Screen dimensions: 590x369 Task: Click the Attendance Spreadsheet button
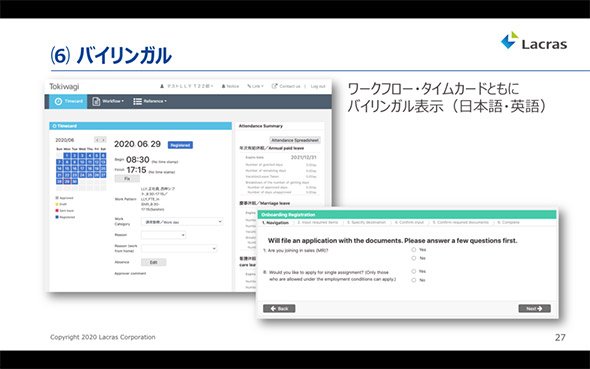pyautogui.click(x=295, y=140)
